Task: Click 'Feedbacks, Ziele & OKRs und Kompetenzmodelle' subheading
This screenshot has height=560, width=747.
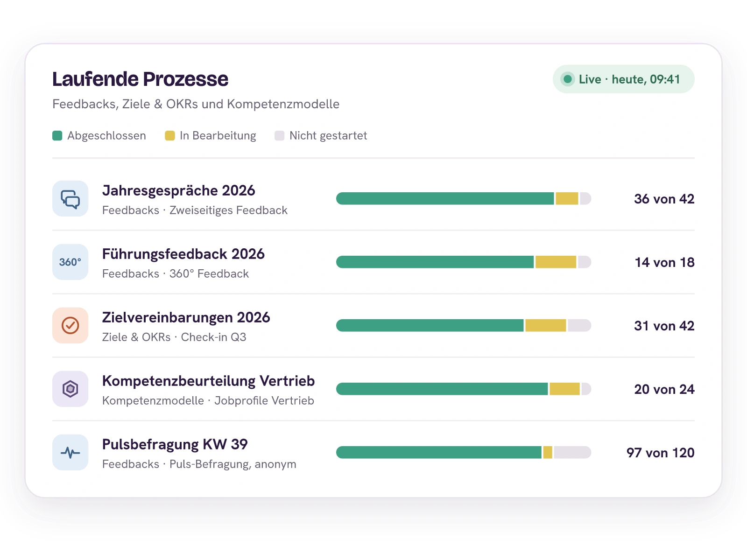Action: pyautogui.click(x=196, y=104)
